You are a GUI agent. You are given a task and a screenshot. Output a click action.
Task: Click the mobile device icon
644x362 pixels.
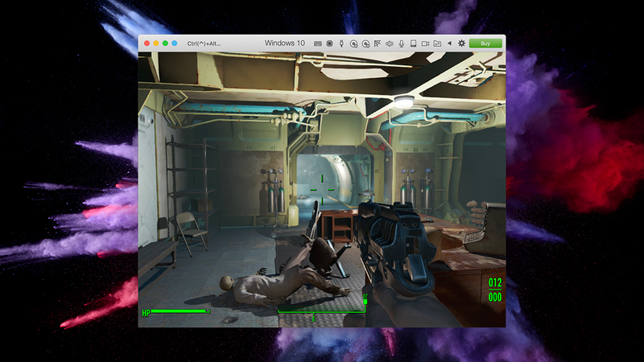[413, 43]
